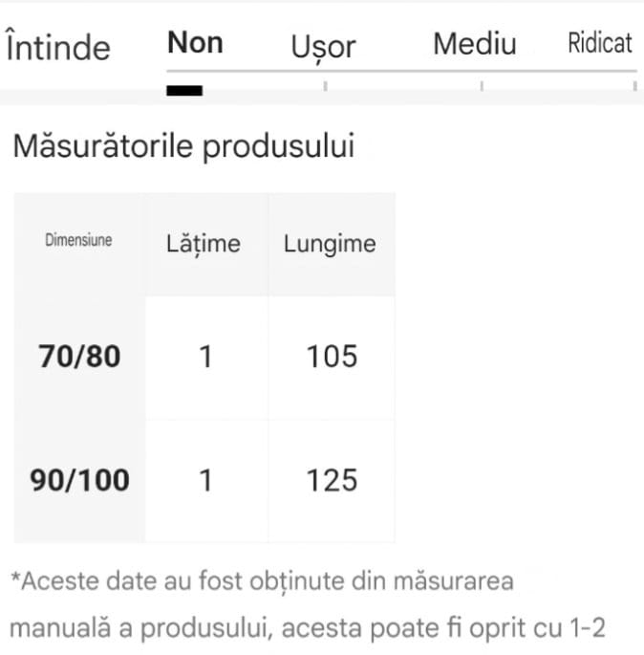
Task: Click the length value 125
Action: (x=332, y=480)
